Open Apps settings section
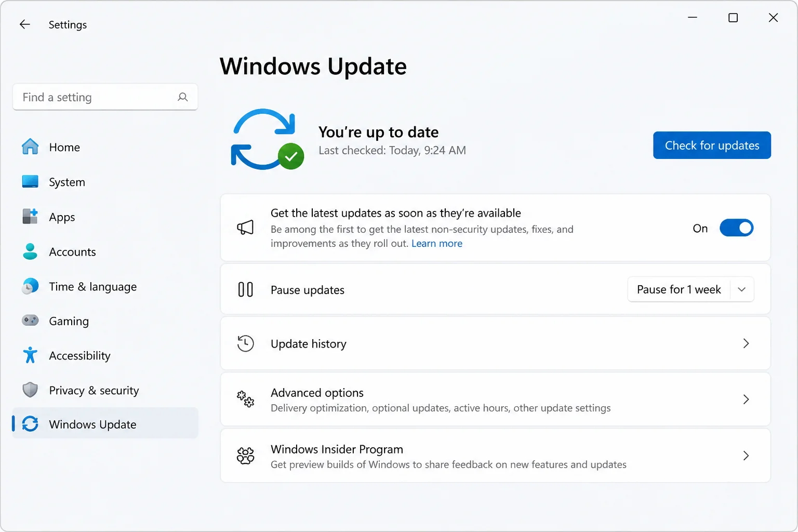 [x=105, y=217]
